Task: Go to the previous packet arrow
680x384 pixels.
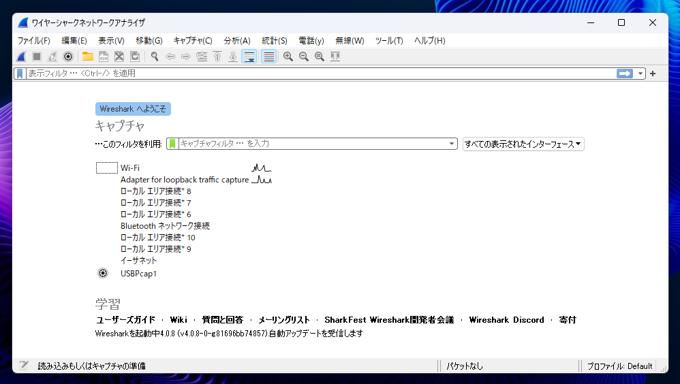Action: (x=170, y=56)
